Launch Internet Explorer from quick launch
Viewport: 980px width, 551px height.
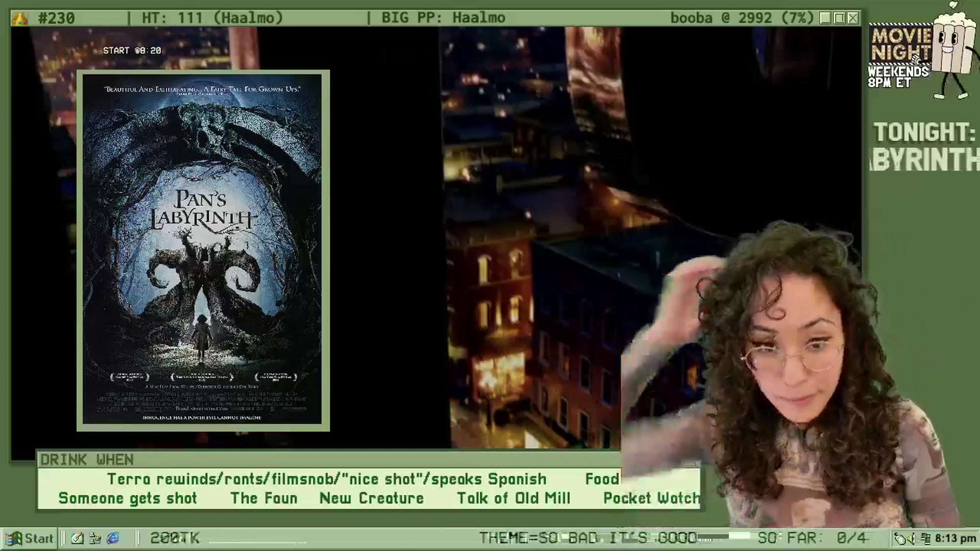(113, 538)
